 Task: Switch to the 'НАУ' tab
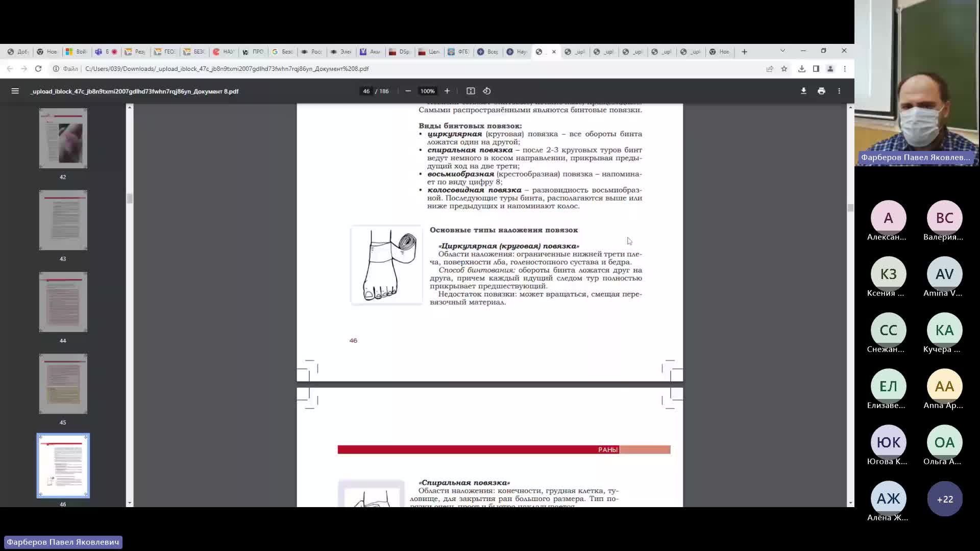[x=224, y=52]
